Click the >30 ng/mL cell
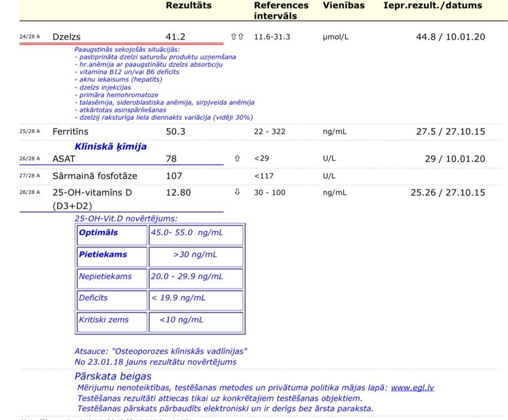The image size is (508, 420). coord(196,257)
